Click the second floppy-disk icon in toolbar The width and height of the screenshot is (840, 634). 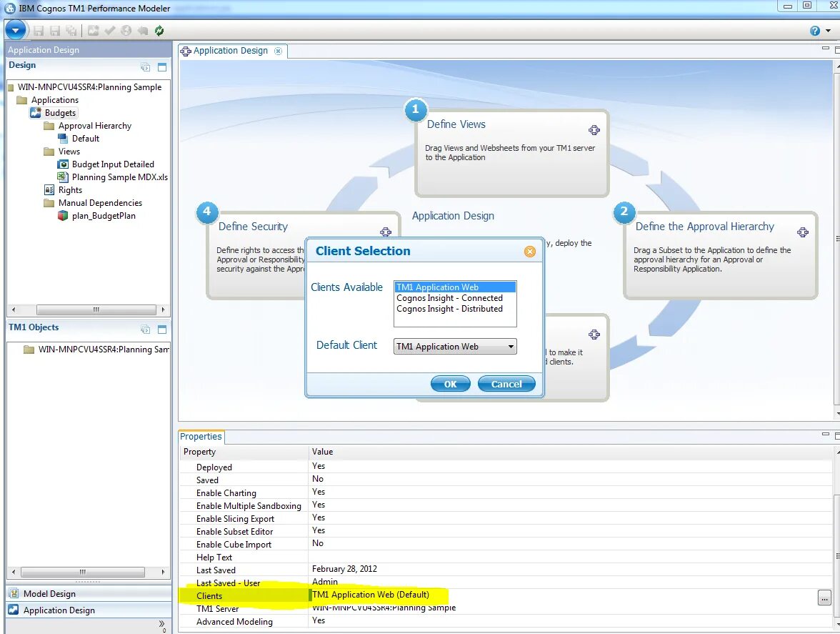(55, 31)
